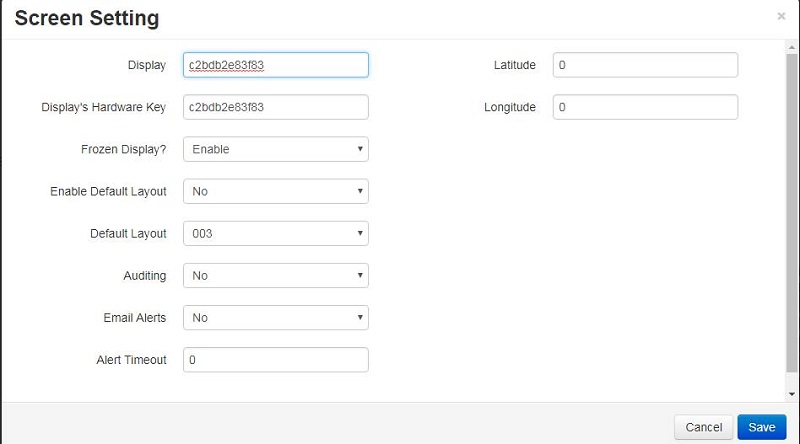Click the "Display" field label
This screenshot has height=444, width=800.
147,65
